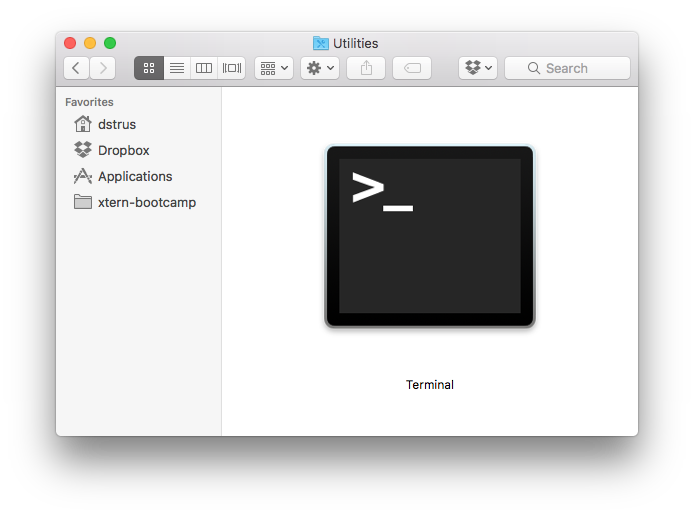This screenshot has height=516, width=694.
Task: Open Applications from the sidebar
Action: pos(134,176)
